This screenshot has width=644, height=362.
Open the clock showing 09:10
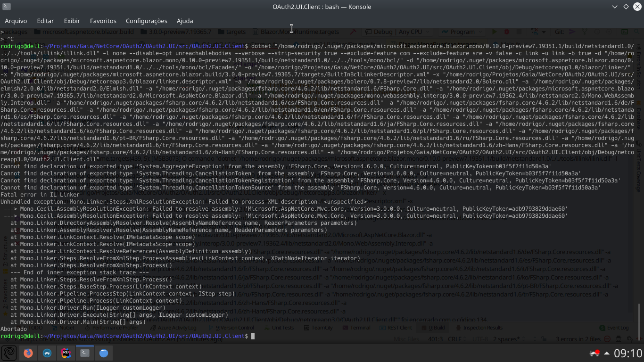pos(628,353)
